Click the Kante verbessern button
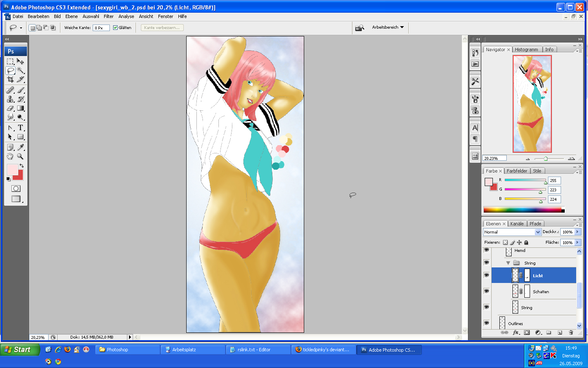The image size is (588, 368). (162, 28)
